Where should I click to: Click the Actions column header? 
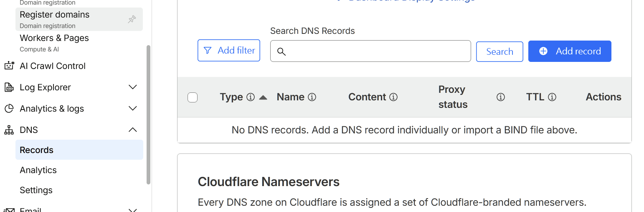tap(603, 97)
